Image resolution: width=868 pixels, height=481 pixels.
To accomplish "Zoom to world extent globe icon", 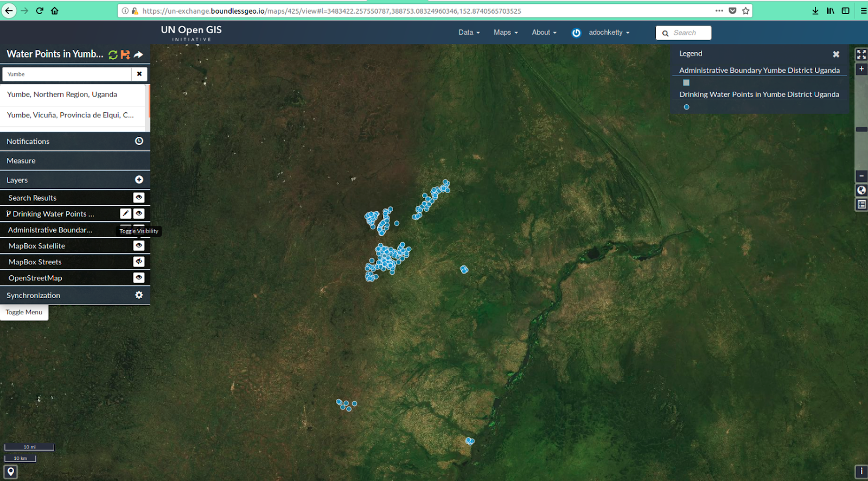I will 861,191.
